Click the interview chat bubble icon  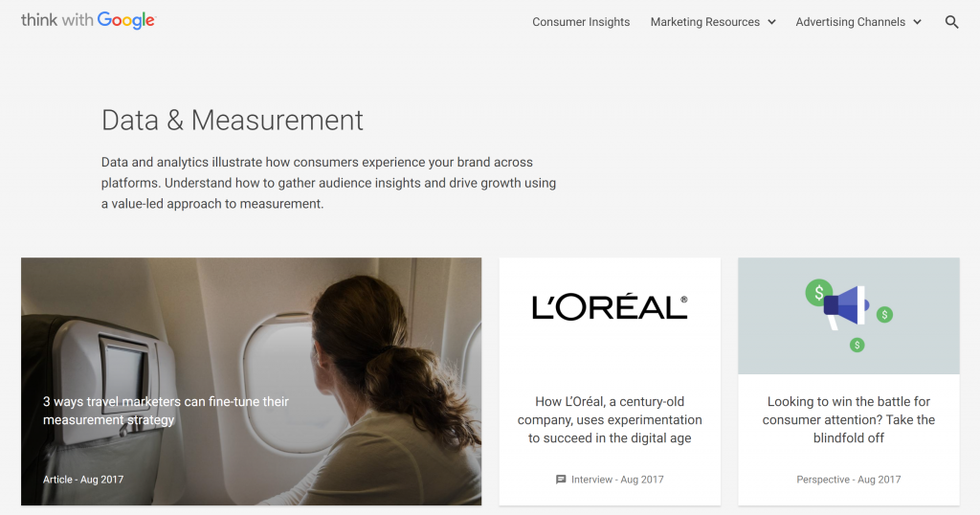561,480
